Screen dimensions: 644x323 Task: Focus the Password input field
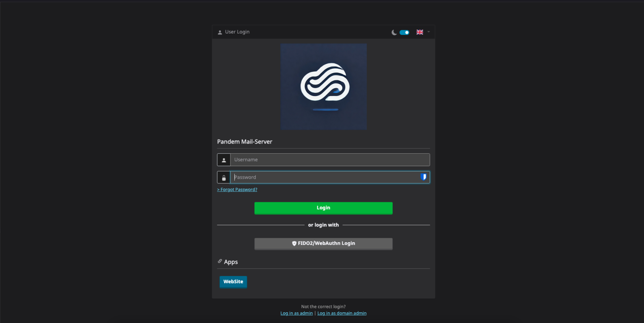click(x=324, y=177)
